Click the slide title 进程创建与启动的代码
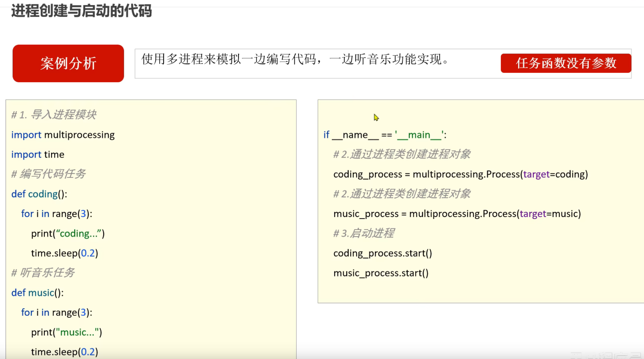Viewport: 644px width, 359px height. (82, 11)
